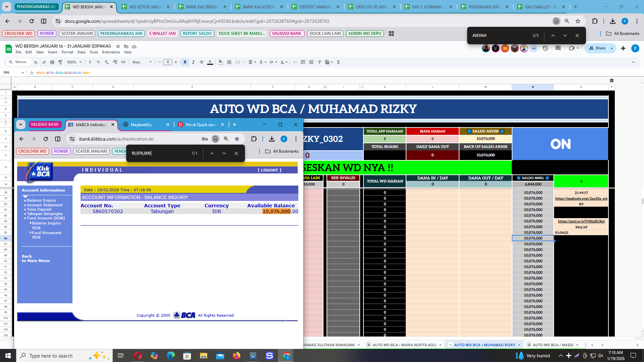Open the Borders tool in Sheets
This screenshot has height=362, width=644.
click(x=229, y=62)
